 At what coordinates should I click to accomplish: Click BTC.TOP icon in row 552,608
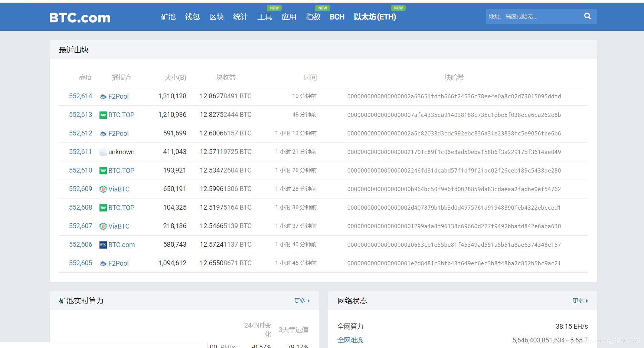tap(103, 208)
